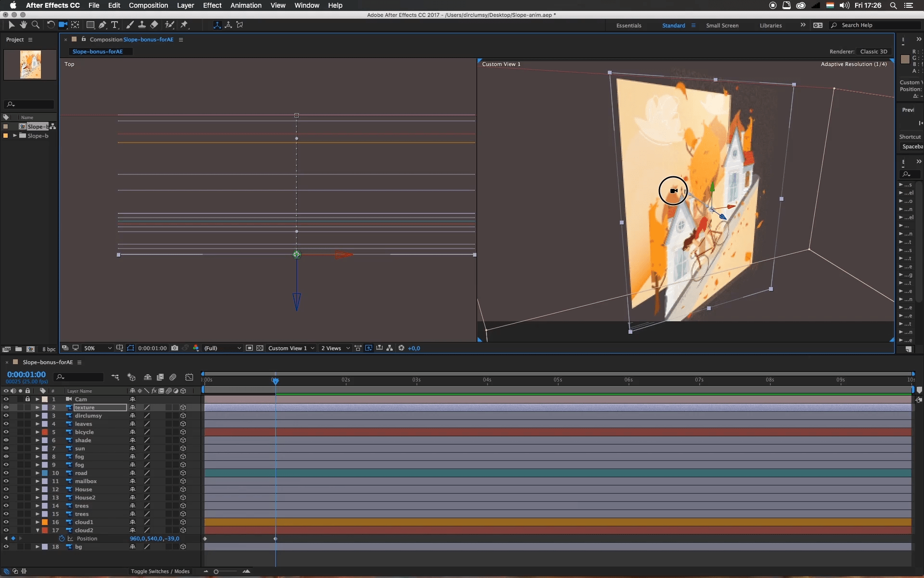Select the Selection arrow tool
924x578 pixels.
(x=12, y=25)
